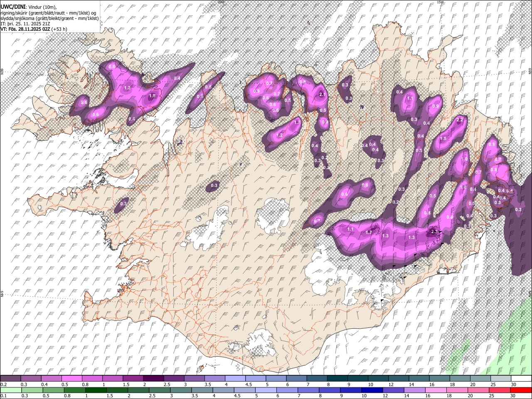The width and height of the screenshot is (532, 399).
Task: Pick the light lavender upper swatch between 4 and 4.5
Action: (x=235, y=378)
